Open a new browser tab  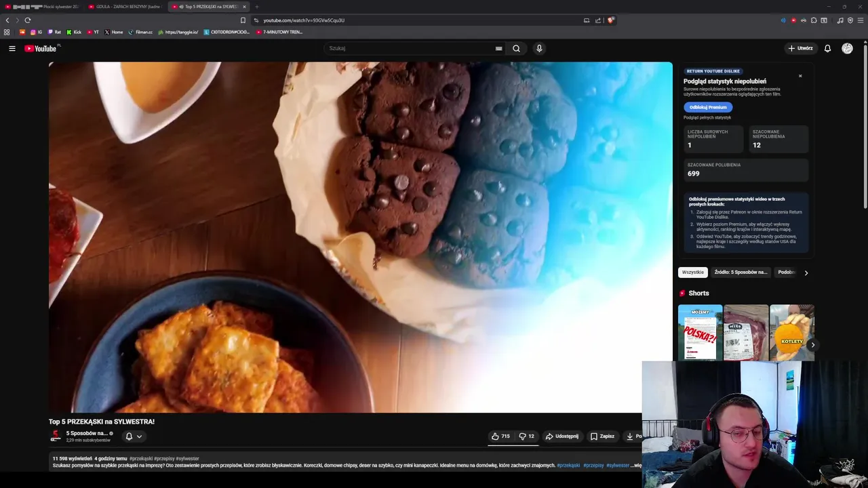click(257, 7)
